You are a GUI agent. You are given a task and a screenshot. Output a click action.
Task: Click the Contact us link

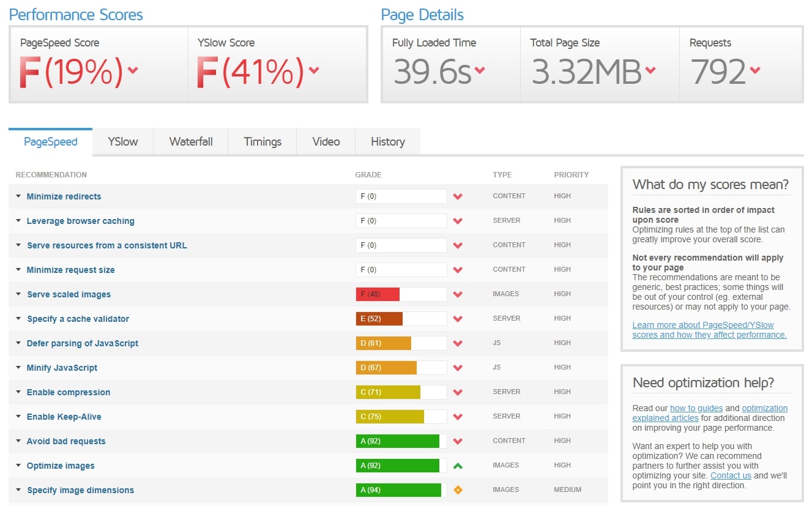coord(731,475)
